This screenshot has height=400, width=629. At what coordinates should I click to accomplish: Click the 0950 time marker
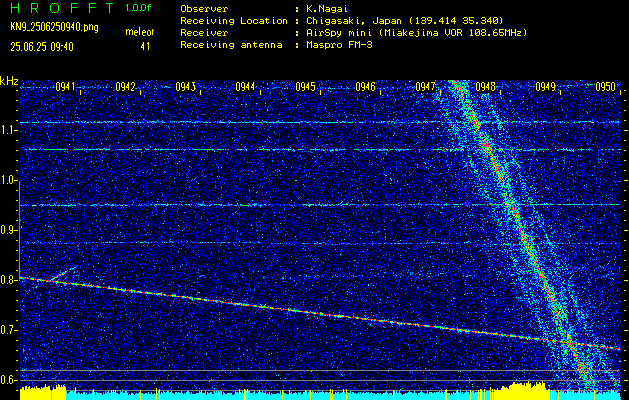click(x=605, y=87)
